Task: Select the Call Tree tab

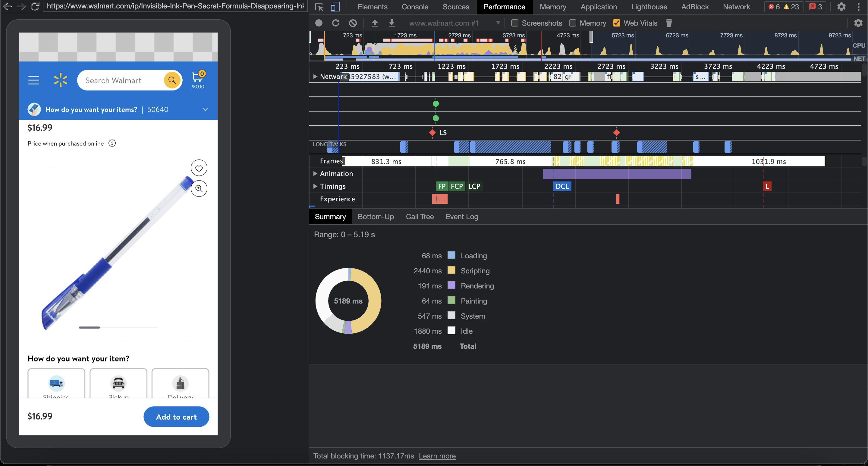Action: tap(420, 216)
